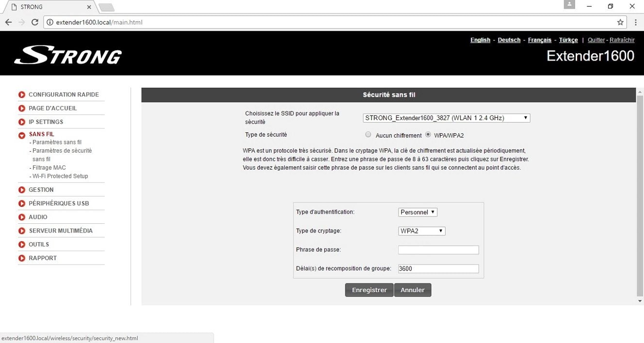The width and height of the screenshot is (644, 343).
Task: Open Serveur Multimédia menu item
Action: [61, 231]
